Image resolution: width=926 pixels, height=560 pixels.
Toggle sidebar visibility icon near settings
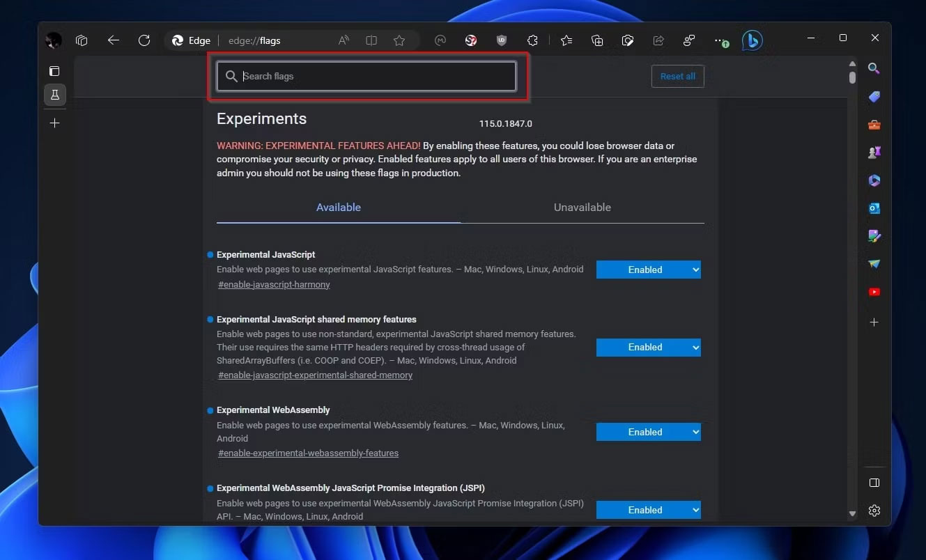click(874, 483)
